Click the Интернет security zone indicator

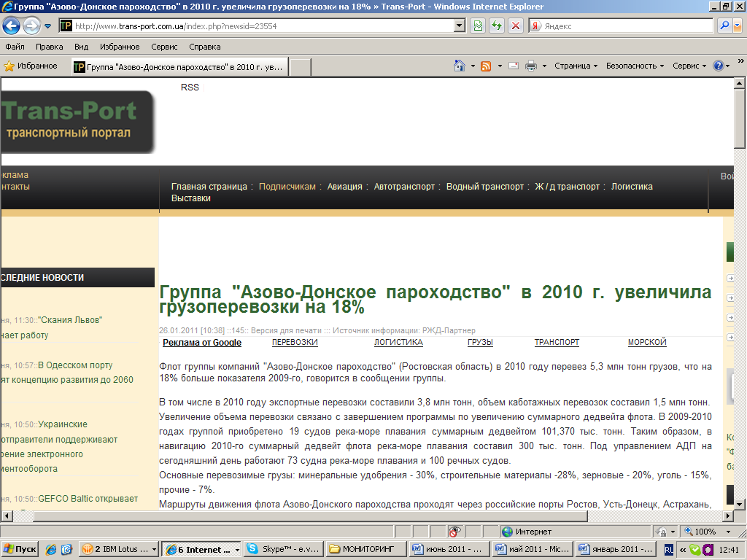[527, 532]
